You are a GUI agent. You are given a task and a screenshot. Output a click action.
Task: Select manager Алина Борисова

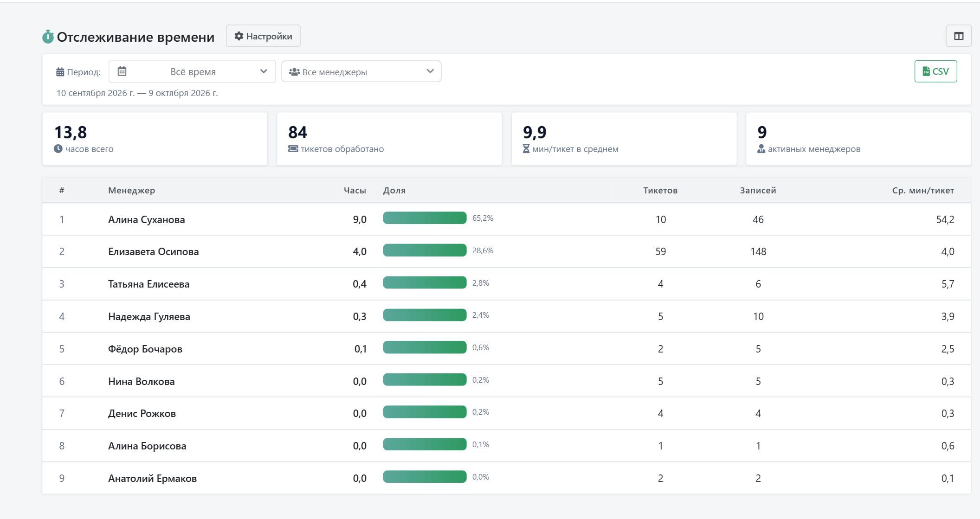pyautogui.click(x=147, y=446)
